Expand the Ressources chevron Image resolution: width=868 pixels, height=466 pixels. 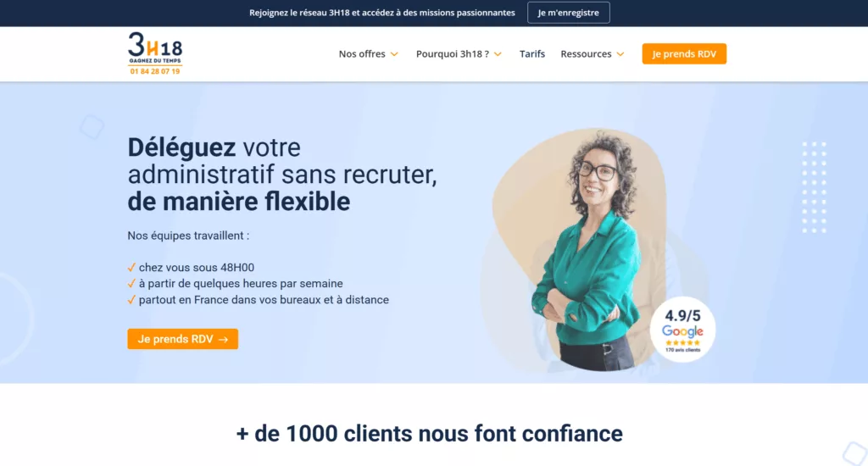pos(620,54)
